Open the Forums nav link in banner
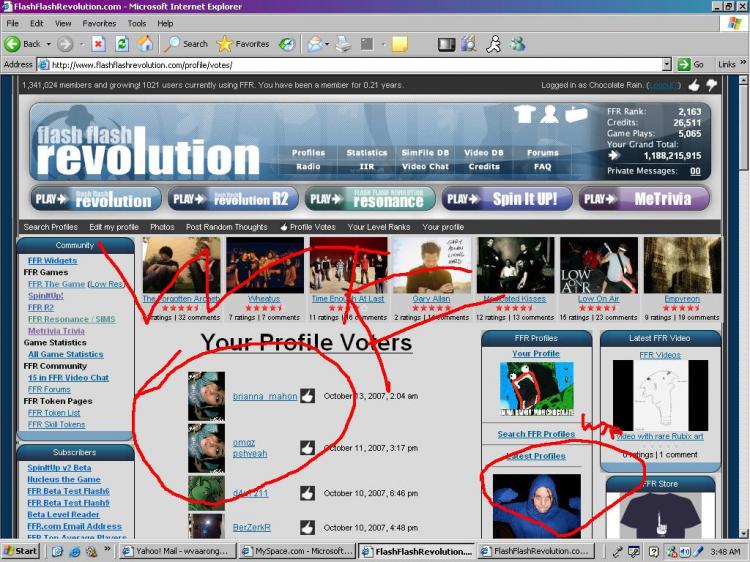This screenshot has height=562, width=750. click(542, 153)
